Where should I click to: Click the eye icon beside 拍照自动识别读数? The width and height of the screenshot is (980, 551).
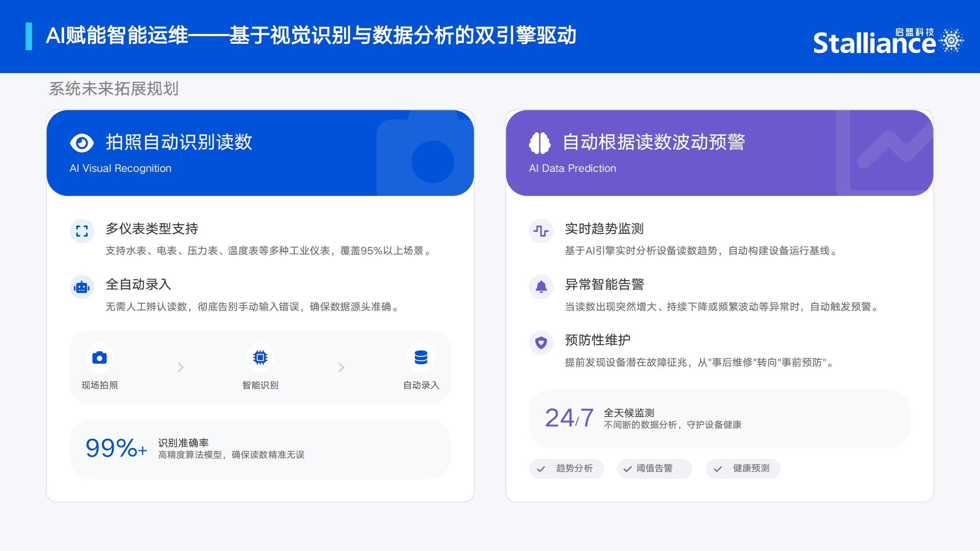point(82,143)
